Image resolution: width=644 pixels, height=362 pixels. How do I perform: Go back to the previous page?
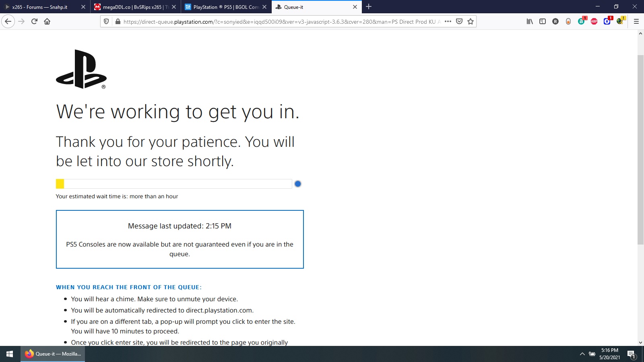coord(8,21)
